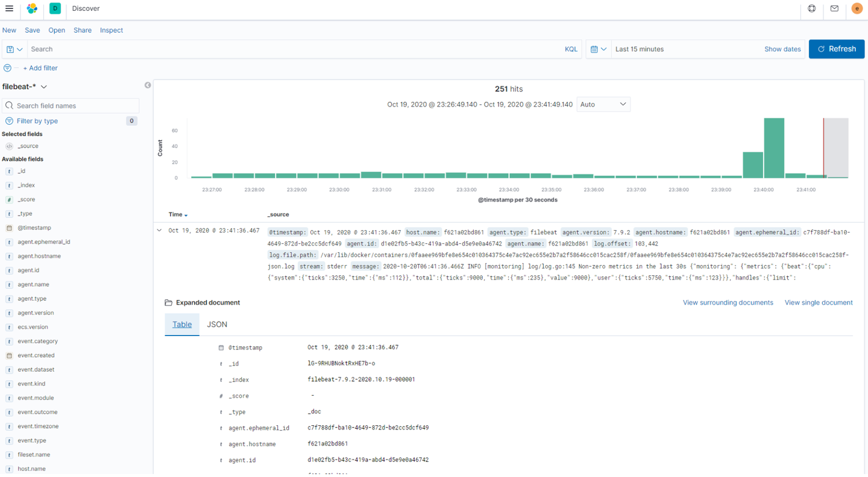The width and height of the screenshot is (868, 477).
Task: Sort by the Time column arrow
Action: point(186,215)
